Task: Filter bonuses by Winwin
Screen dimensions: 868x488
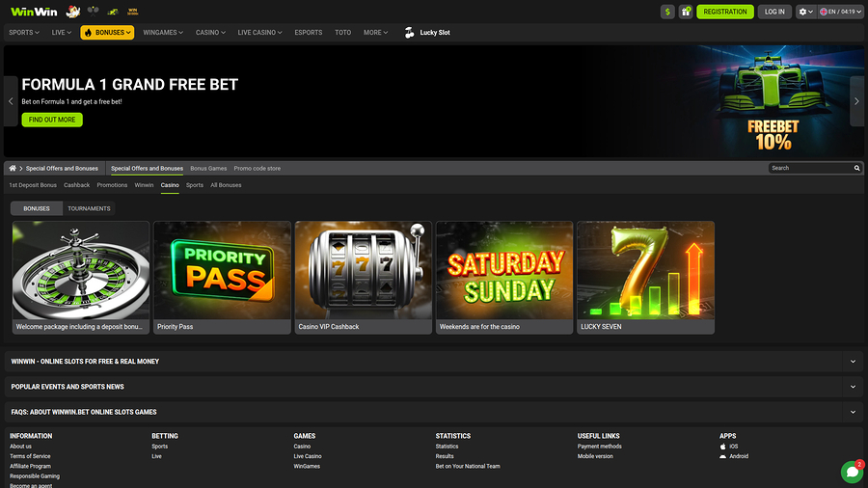Action: [x=144, y=185]
